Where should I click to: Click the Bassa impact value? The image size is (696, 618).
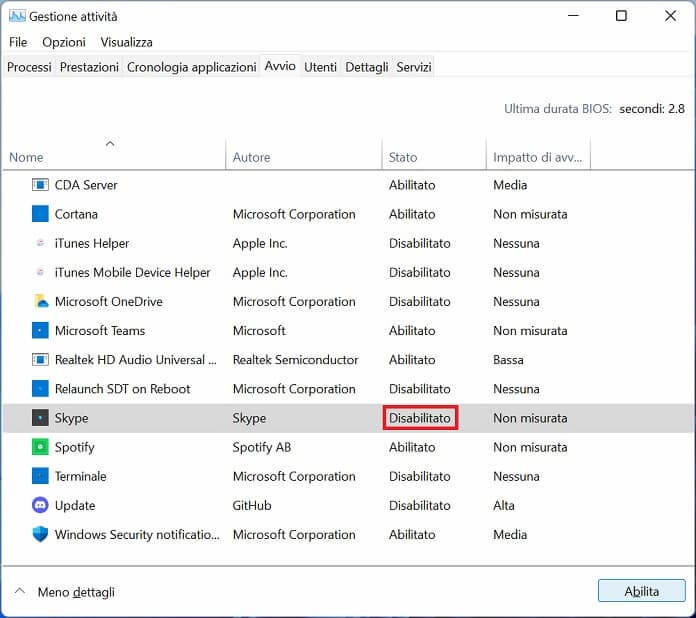point(508,360)
